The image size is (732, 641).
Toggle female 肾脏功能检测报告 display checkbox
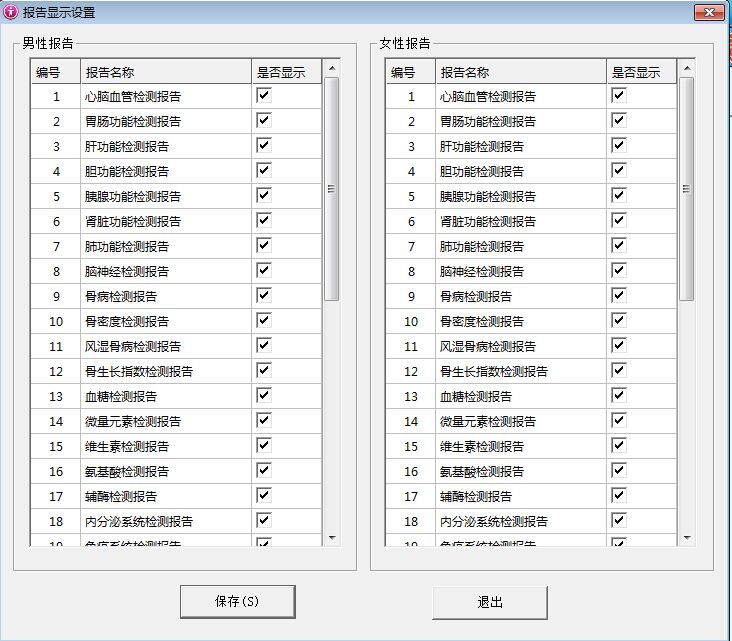coord(619,220)
